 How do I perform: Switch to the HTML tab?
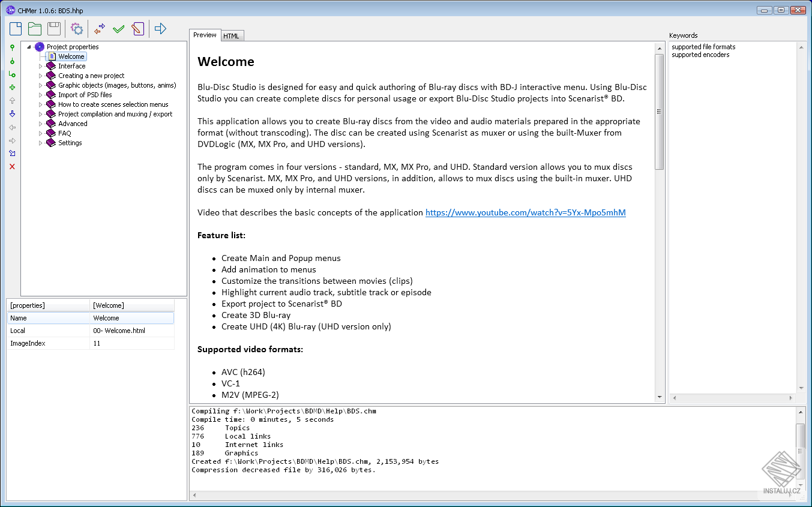tap(231, 36)
